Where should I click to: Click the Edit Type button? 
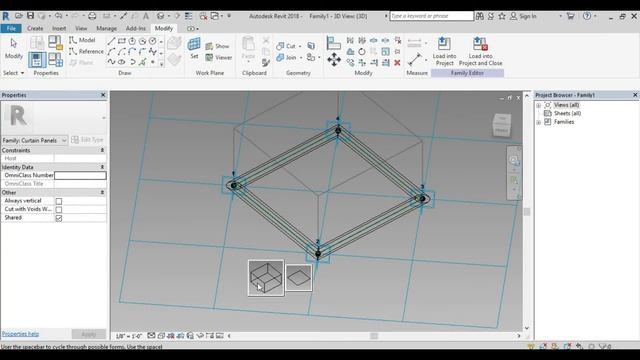(x=87, y=140)
